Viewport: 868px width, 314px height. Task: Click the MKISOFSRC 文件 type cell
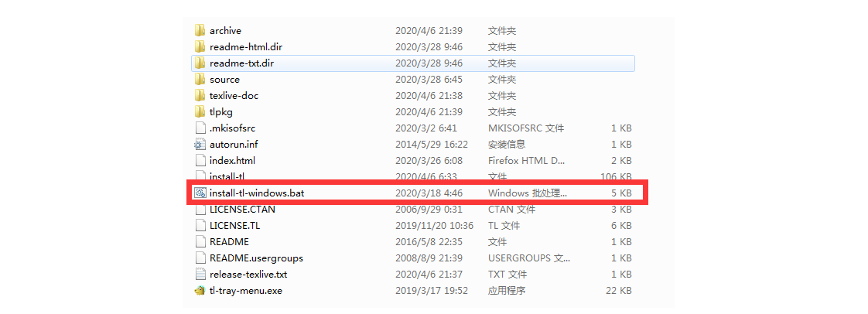click(x=526, y=128)
